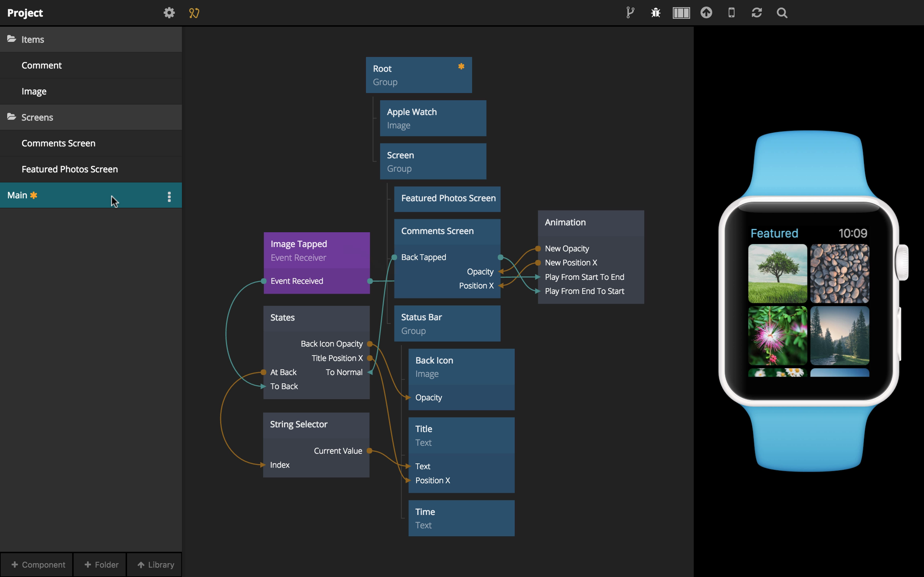Toggle the column layout view icon
The height and width of the screenshot is (577, 924).
[x=681, y=13]
